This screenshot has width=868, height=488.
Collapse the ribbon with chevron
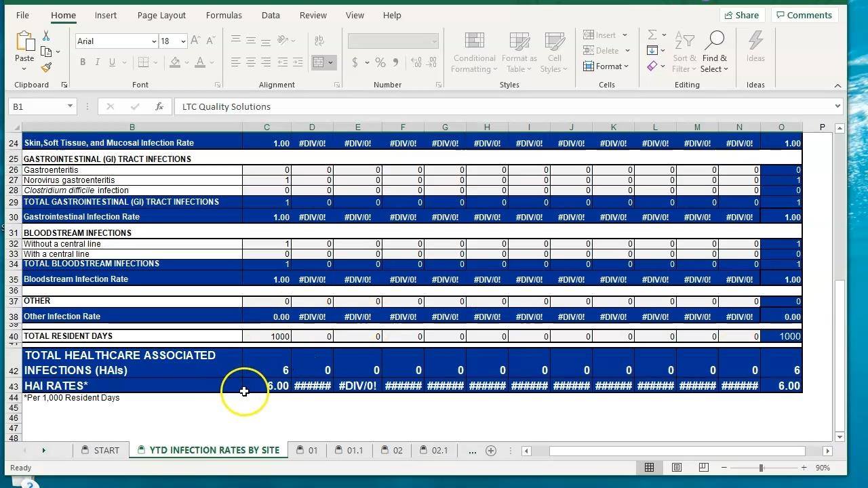[x=837, y=85]
